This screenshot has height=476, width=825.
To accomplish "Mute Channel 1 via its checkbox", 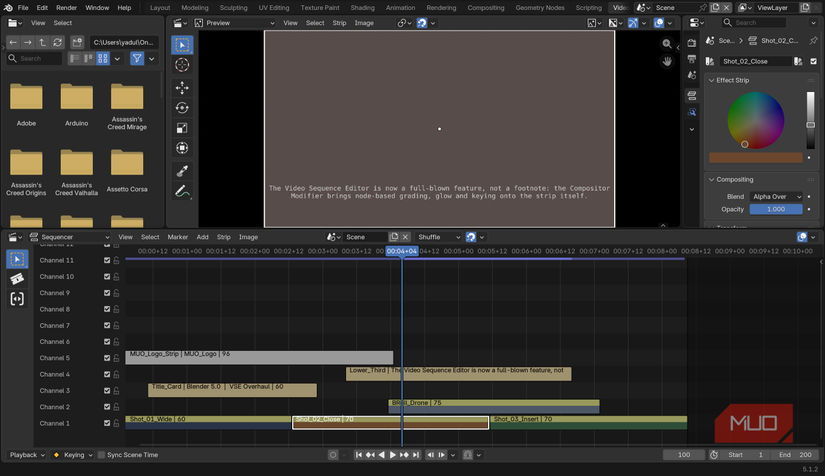I will coord(107,423).
